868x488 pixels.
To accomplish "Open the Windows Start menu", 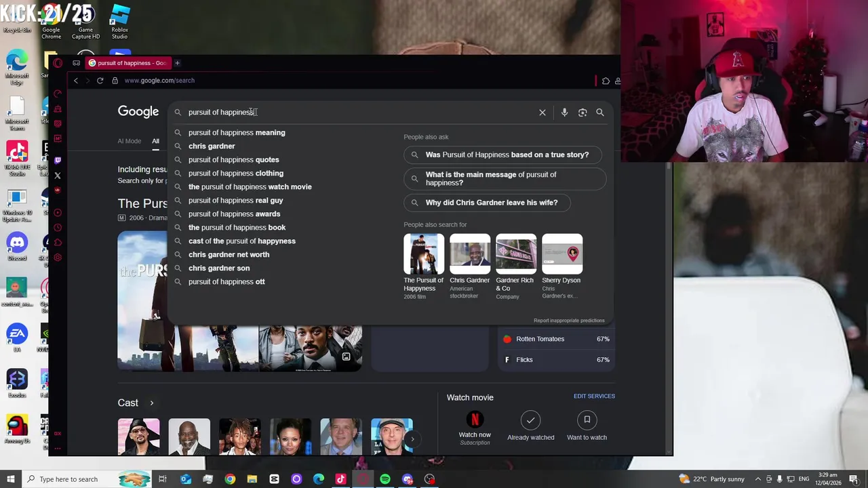I will coord(10,479).
